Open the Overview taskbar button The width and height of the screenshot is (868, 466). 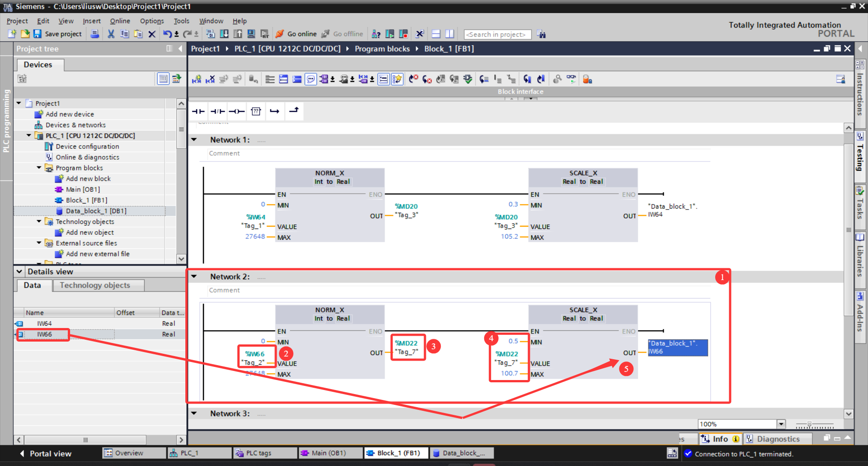tap(134, 453)
